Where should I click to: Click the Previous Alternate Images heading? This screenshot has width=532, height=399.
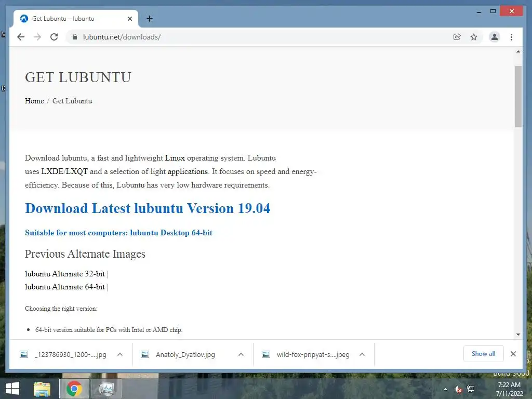click(85, 254)
